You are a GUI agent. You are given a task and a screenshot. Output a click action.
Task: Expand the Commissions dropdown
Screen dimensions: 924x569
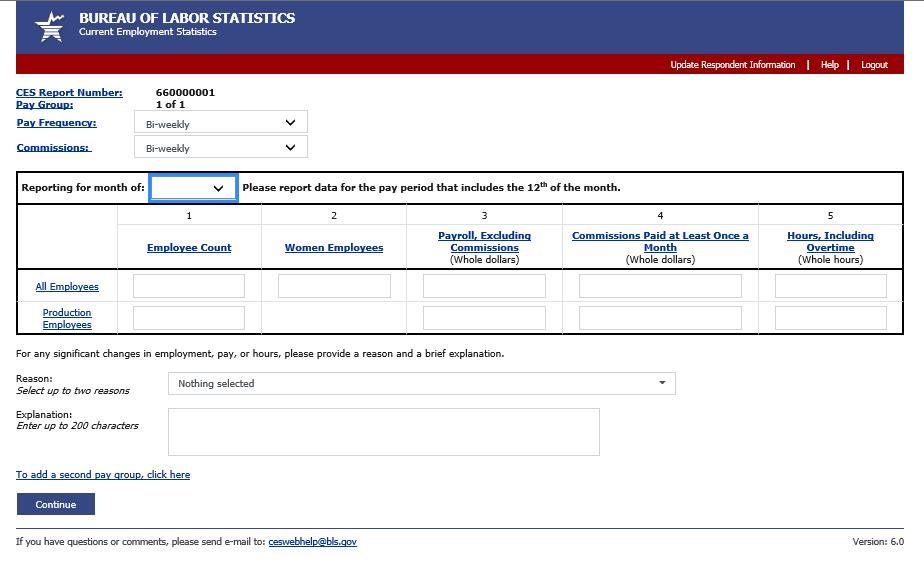220,148
